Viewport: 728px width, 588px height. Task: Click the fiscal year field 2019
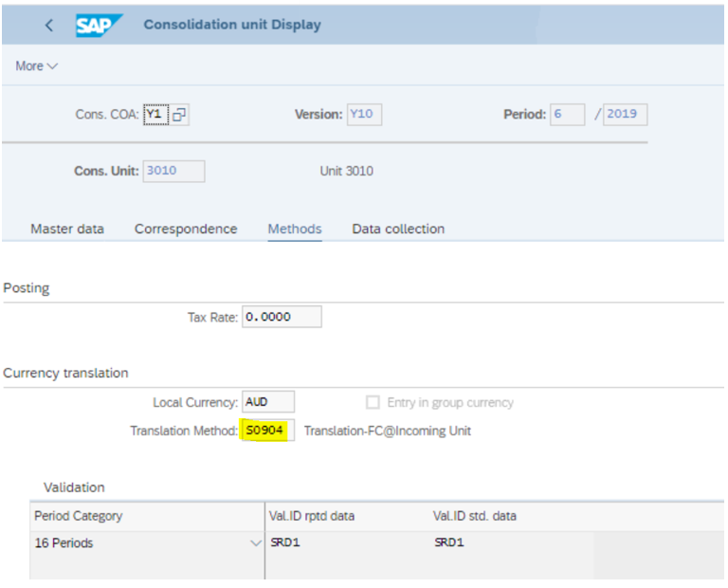(625, 114)
